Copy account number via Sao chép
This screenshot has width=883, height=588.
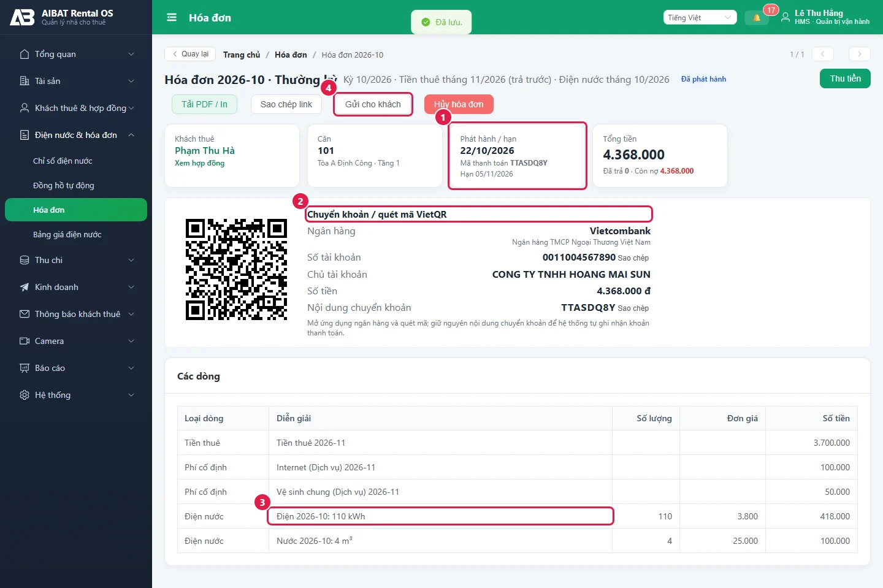click(633, 258)
